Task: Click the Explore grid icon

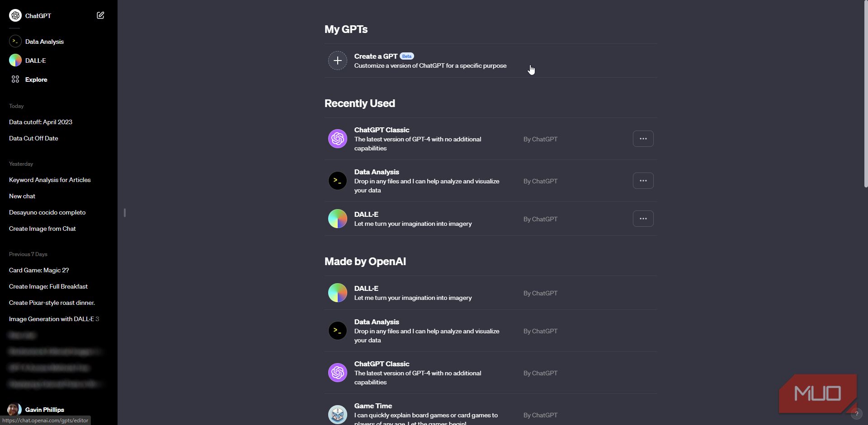Action: coord(15,79)
